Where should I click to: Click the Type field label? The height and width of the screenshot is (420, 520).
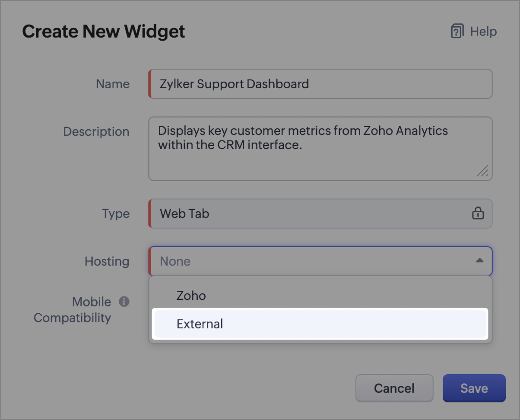pos(116,213)
